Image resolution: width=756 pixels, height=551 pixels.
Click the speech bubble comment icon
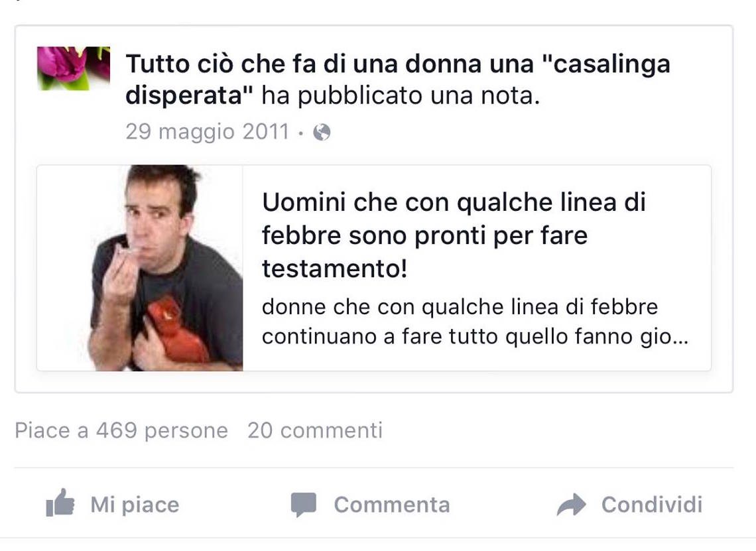pyautogui.click(x=304, y=504)
